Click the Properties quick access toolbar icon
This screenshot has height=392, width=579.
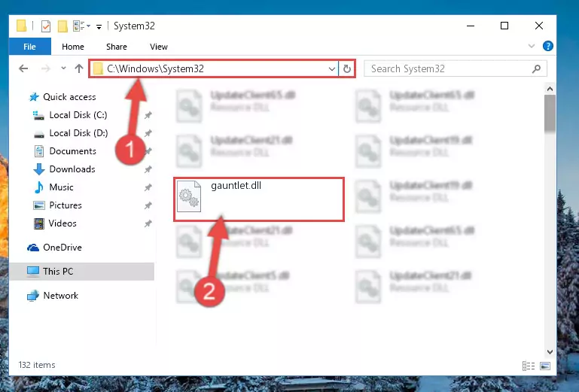46,26
